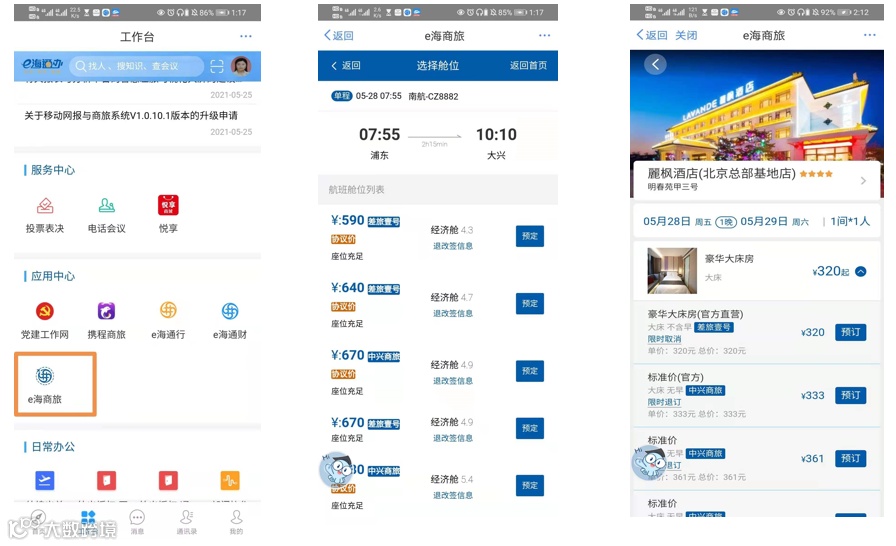Open the 应用中心 section heading
Screen dimensions: 896x546
tap(53, 276)
